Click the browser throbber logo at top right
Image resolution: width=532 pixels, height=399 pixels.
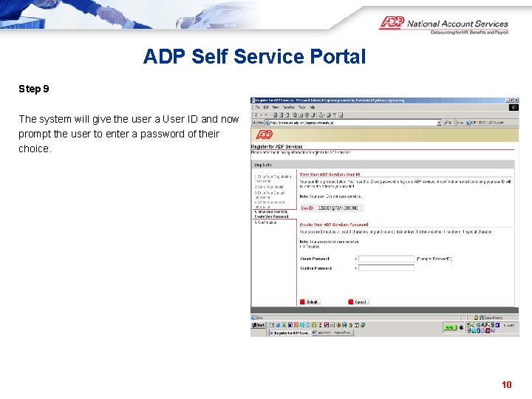tap(514, 108)
